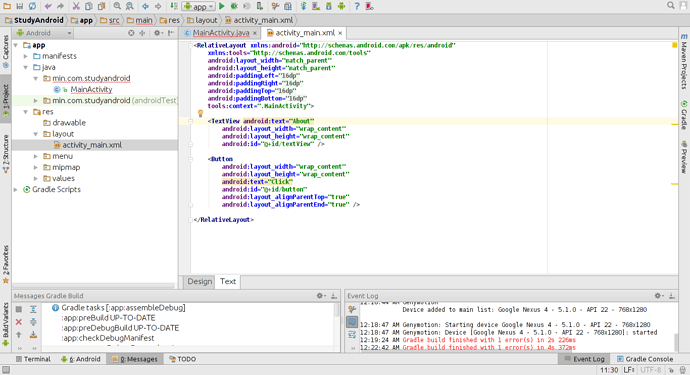This screenshot has width=690, height=375.
Task: Sync project with Gradle files icon
Action: click(x=304, y=6)
